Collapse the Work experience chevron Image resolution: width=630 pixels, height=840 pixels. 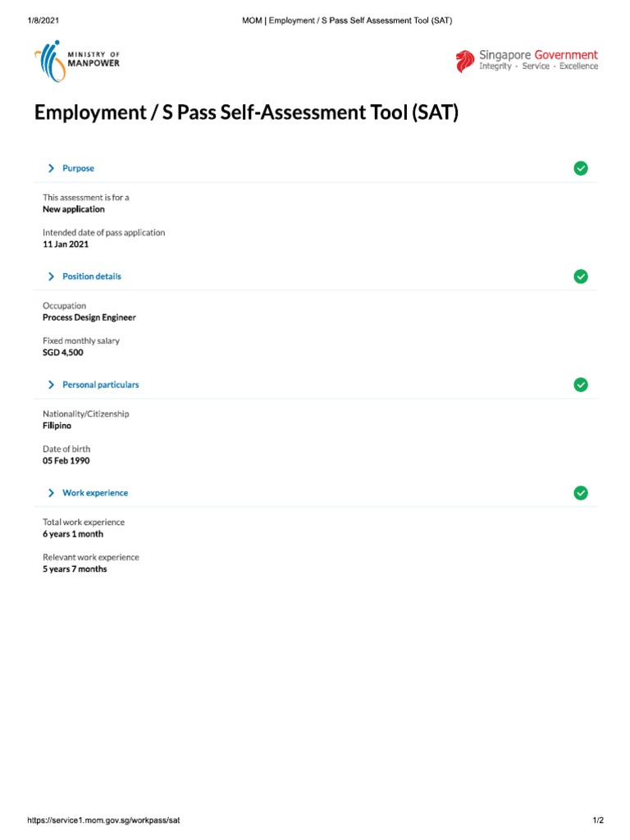point(51,493)
